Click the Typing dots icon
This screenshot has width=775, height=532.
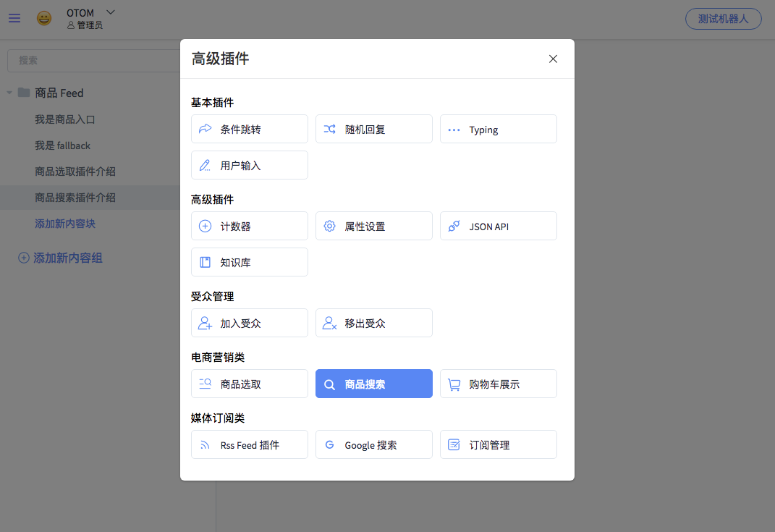pos(454,130)
